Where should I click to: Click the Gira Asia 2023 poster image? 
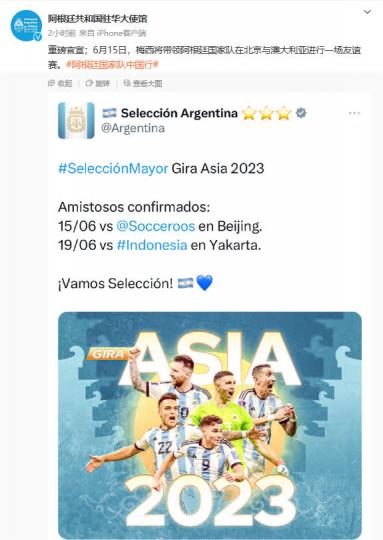210,425
